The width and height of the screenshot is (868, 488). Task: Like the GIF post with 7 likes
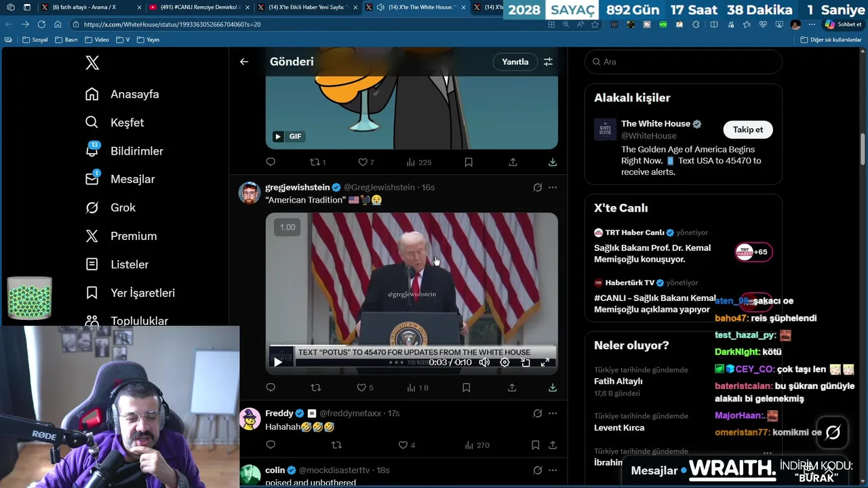tap(366, 162)
